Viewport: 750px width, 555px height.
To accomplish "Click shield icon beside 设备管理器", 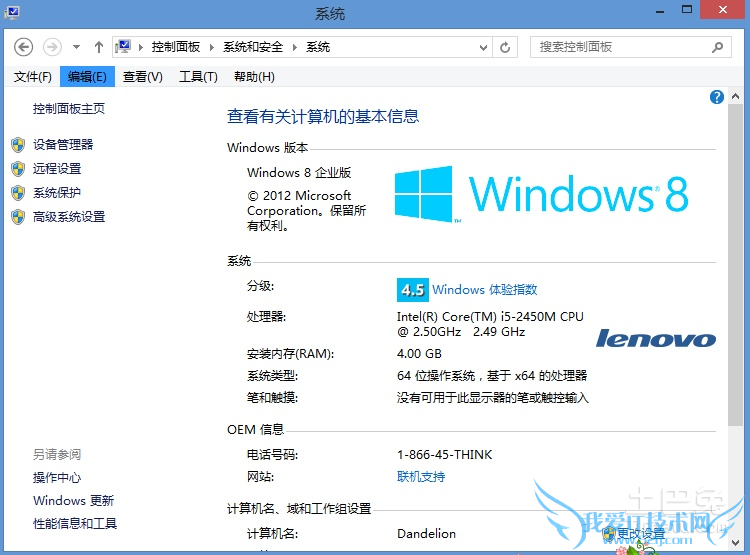I will click(18, 145).
